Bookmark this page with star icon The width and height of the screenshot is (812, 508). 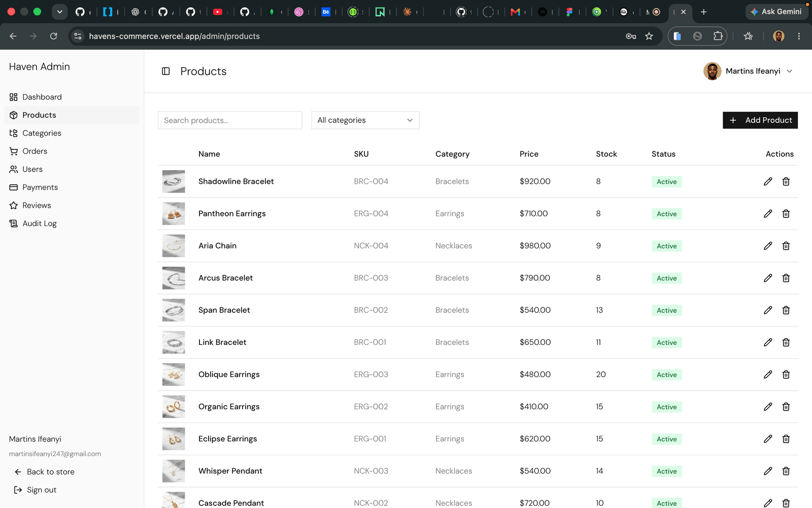[649, 36]
